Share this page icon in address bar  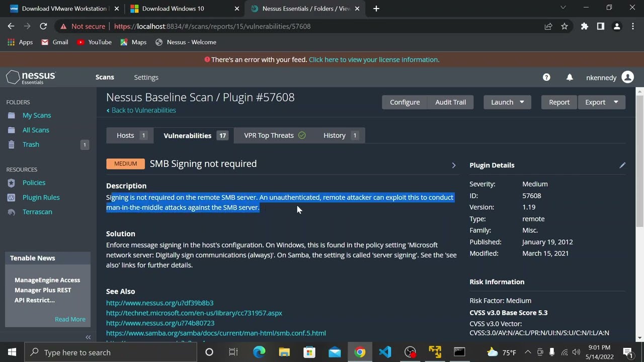pyautogui.click(x=548, y=26)
